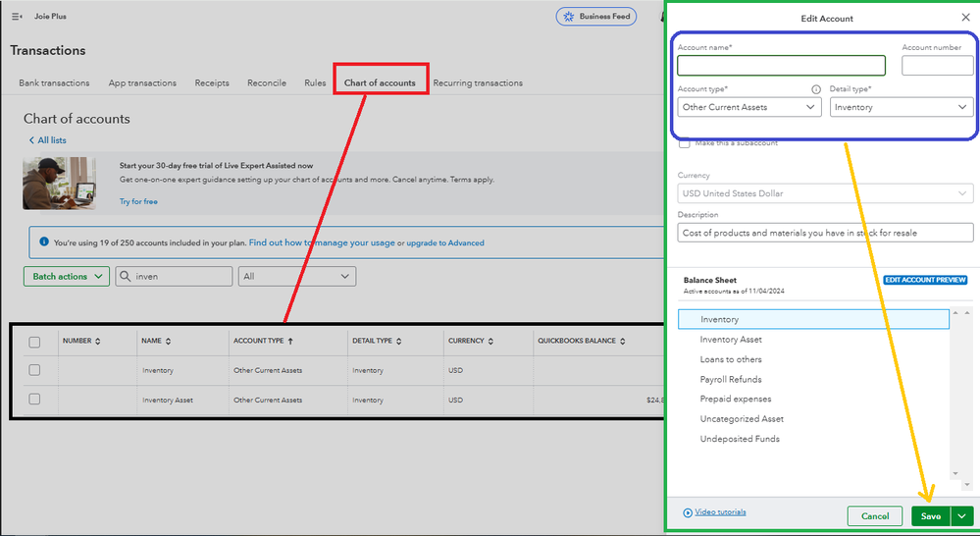Viewport: 980px width, 536px height.
Task: Open Find out how to manage your usage link
Action: pyautogui.click(x=322, y=242)
